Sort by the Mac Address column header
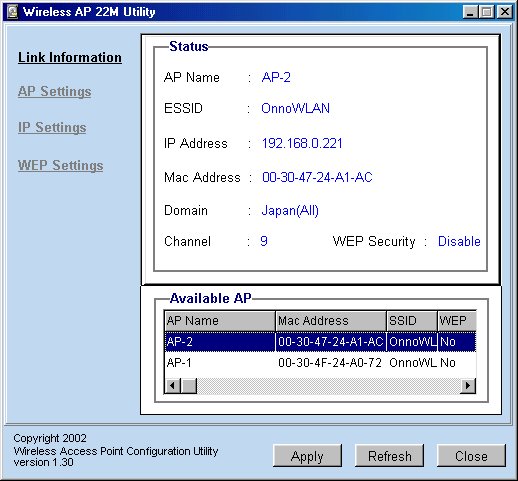518x481 pixels. point(331,321)
